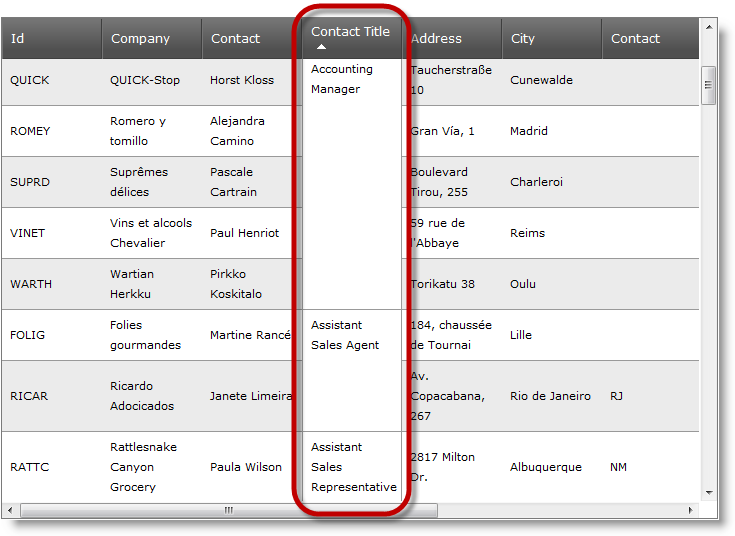Select the Torikatu 38 cell
Screen dimensions: 735x536
(452, 284)
